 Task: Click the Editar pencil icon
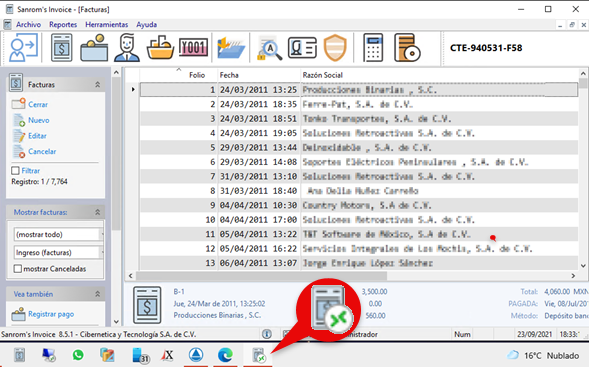point(19,136)
